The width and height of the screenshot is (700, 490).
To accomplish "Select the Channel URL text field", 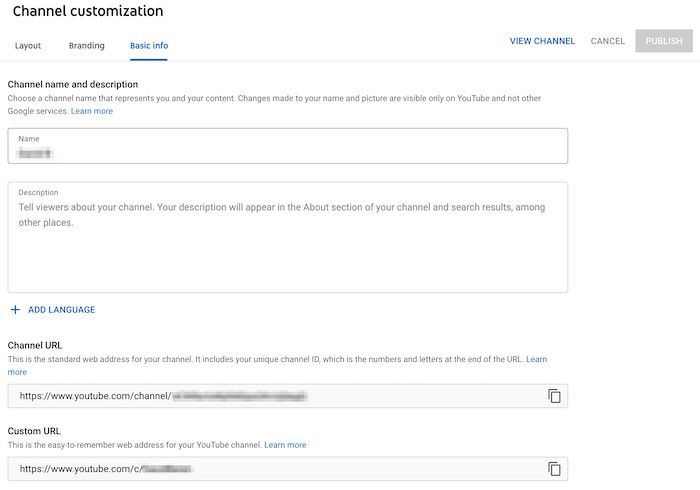I will click(x=270, y=396).
